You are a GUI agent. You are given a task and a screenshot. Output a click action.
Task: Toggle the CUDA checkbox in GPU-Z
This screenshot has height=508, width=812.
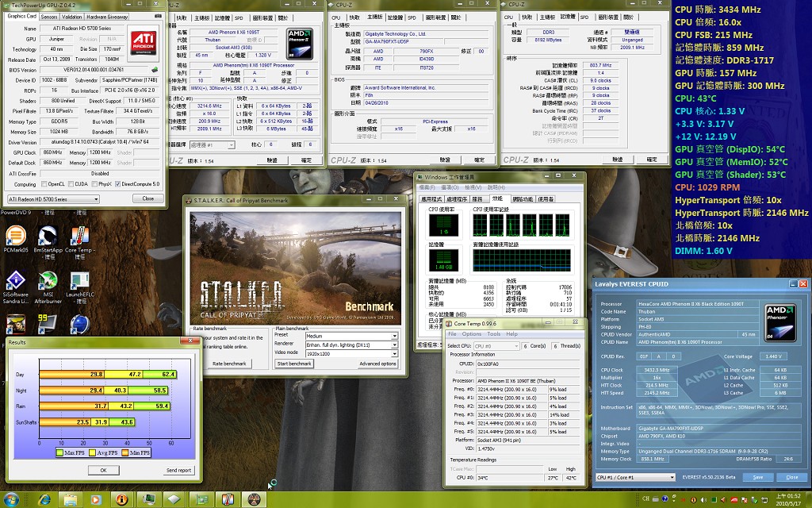pyautogui.click(x=70, y=184)
